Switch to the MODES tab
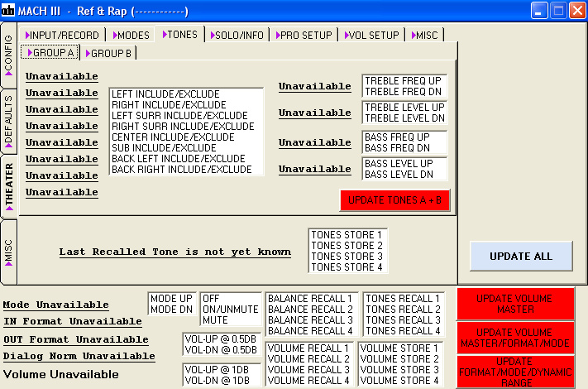588x389 pixels. (131, 36)
